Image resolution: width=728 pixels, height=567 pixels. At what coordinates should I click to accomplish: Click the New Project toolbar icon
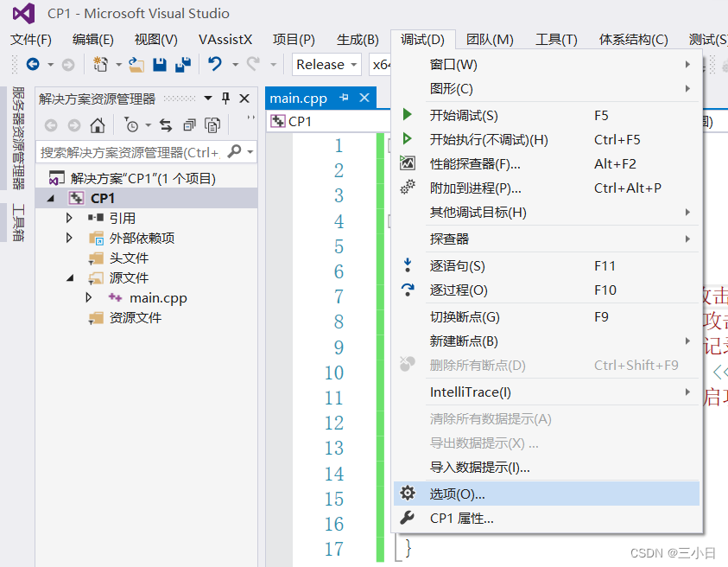[x=101, y=63]
